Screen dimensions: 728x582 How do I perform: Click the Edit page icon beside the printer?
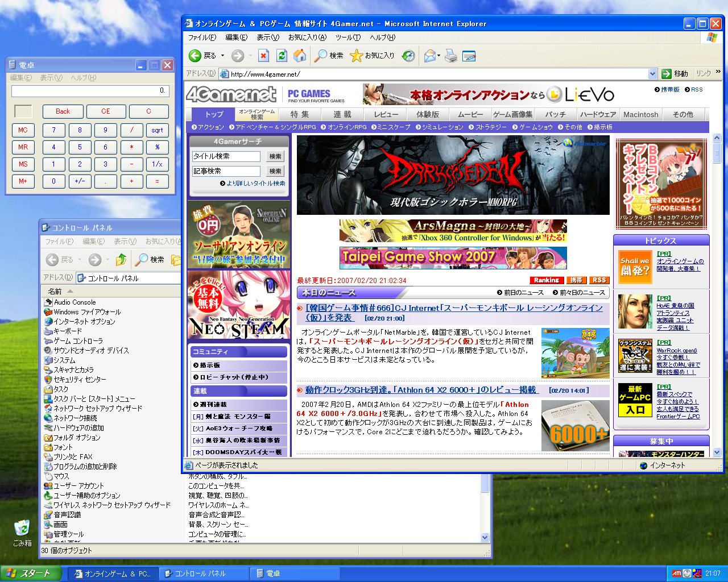tap(469, 56)
